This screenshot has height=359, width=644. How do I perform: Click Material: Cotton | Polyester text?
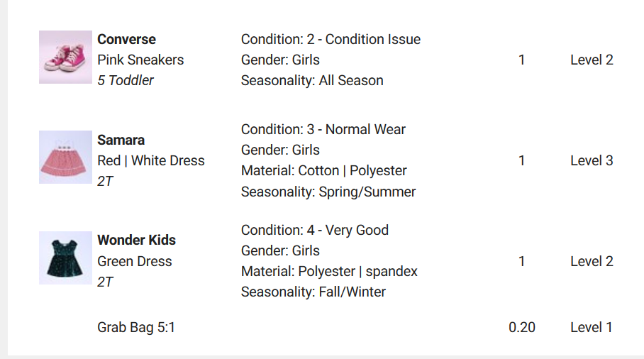[x=324, y=171]
